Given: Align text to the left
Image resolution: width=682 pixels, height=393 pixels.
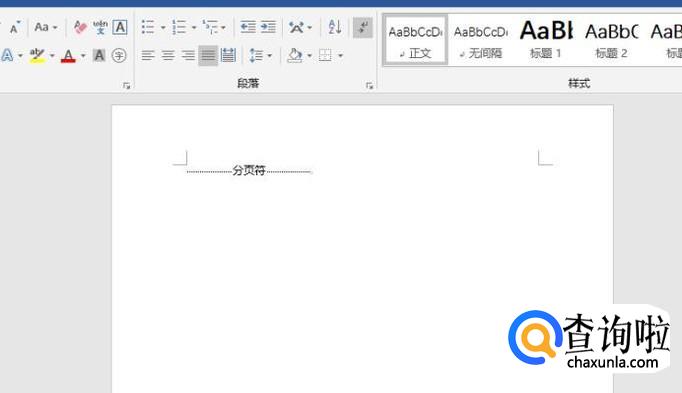Looking at the screenshot, I should point(148,55).
